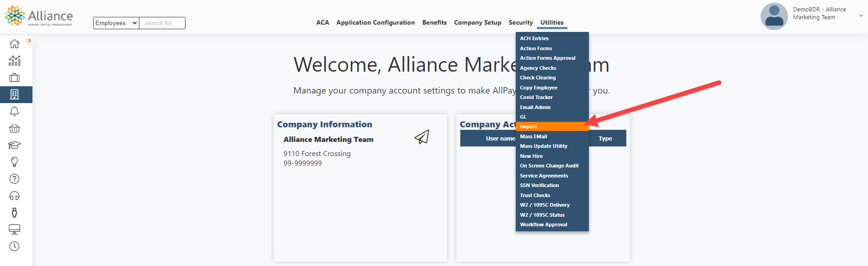Click the address '9110 Forest Crossing'

pyautogui.click(x=317, y=154)
